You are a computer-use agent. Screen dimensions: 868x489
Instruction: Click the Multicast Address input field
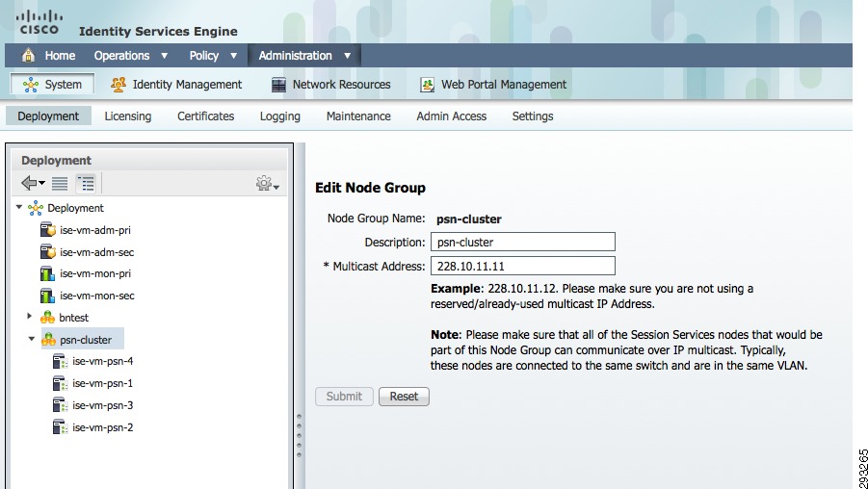[x=522, y=266]
